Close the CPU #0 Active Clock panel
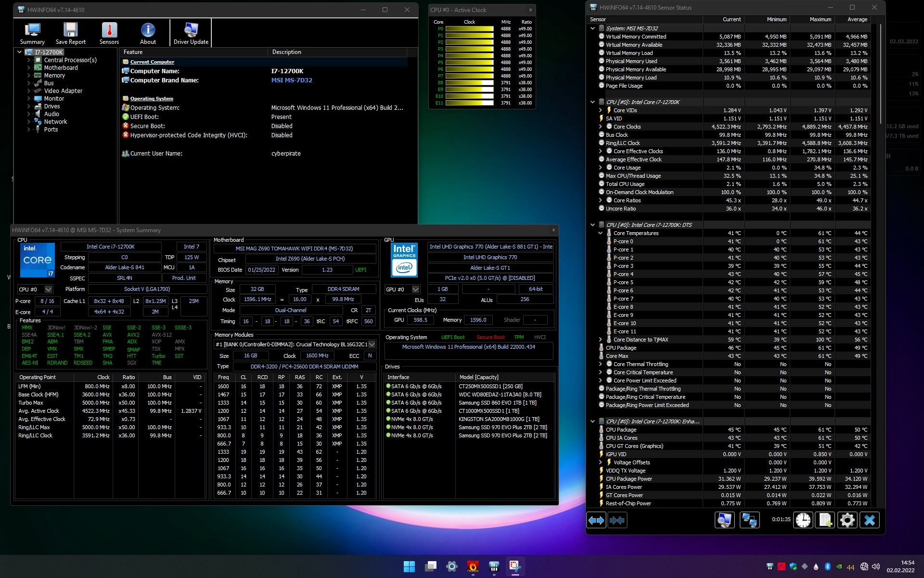Image resolution: width=924 pixels, height=578 pixels. pyautogui.click(x=530, y=10)
